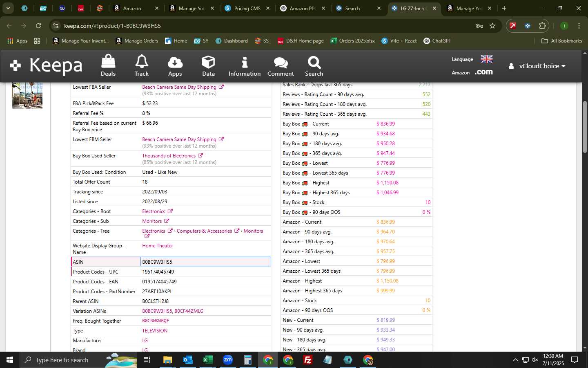588x368 pixels.
Task: Click Monitors link in Categories - Sub
Action: (152, 221)
